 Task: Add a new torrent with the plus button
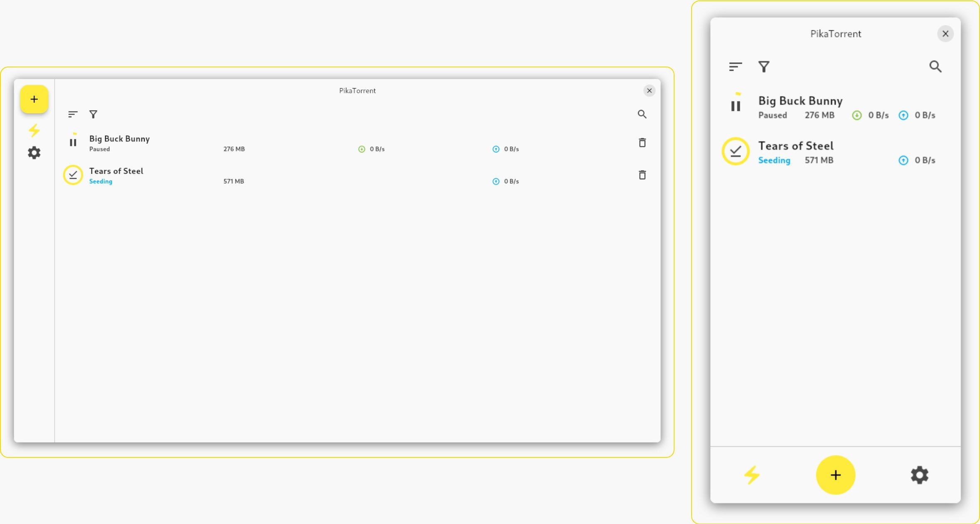click(34, 99)
